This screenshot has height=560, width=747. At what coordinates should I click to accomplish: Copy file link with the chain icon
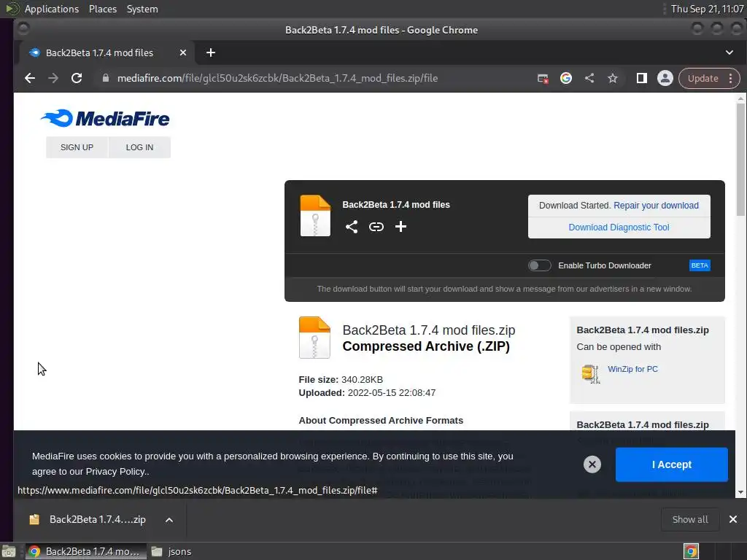coord(376,227)
